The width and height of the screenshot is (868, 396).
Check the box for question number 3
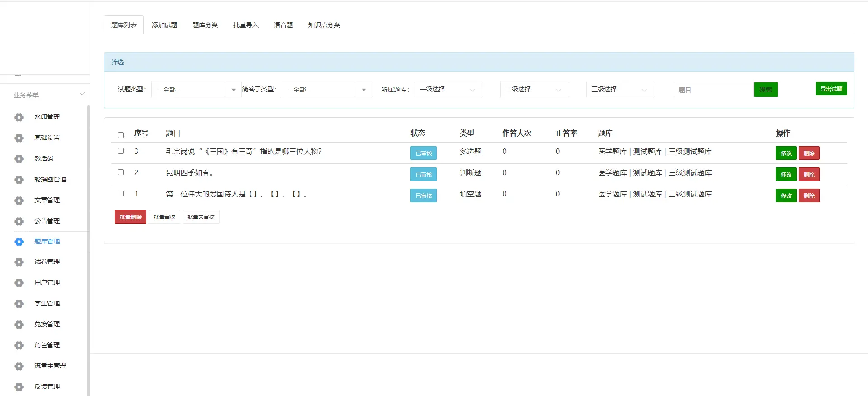pyautogui.click(x=121, y=151)
